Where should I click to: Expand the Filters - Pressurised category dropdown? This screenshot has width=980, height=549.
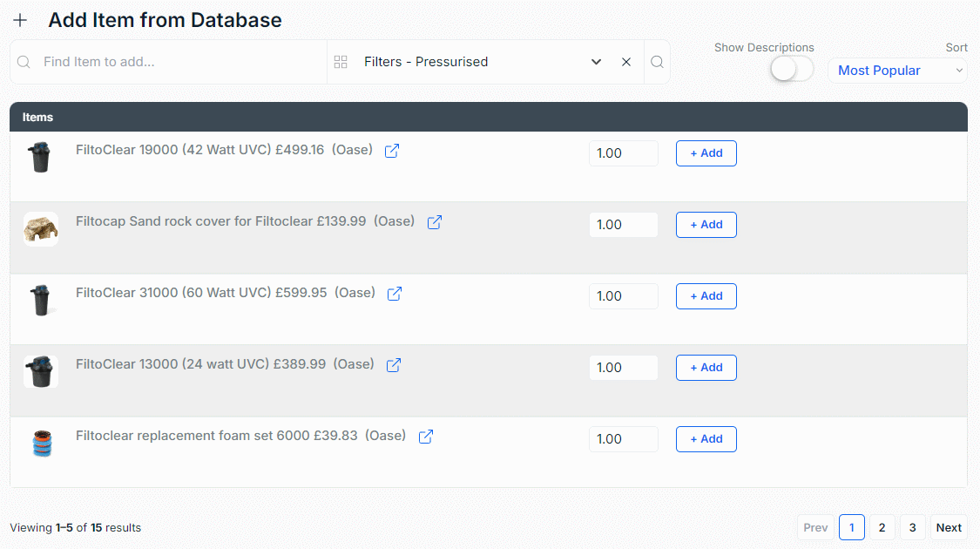point(596,62)
